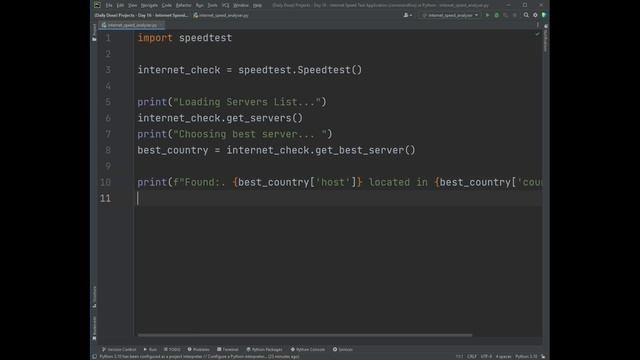
Task: Click the "Choosing best server... " string
Action: (x=250, y=134)
